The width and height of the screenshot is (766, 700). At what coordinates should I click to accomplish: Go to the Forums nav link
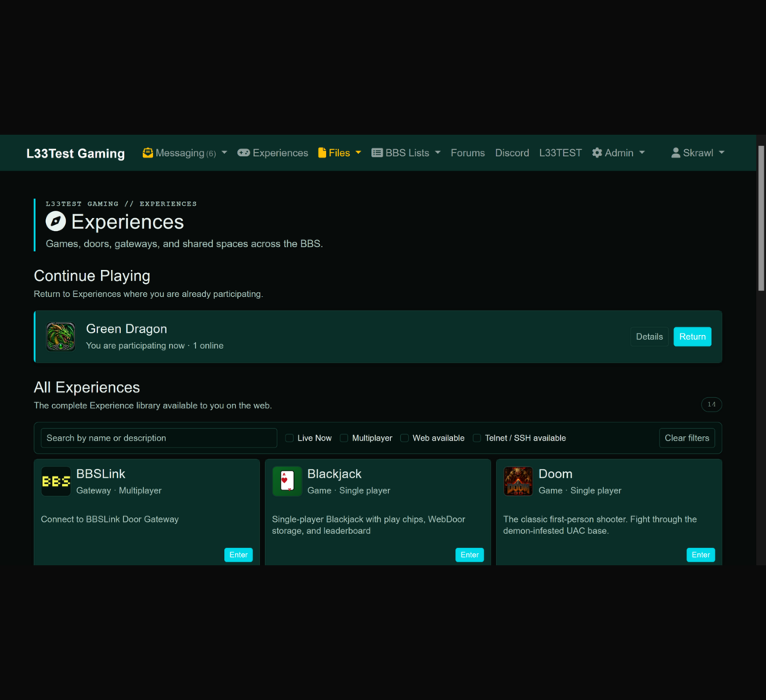click(x=468, y=153)
